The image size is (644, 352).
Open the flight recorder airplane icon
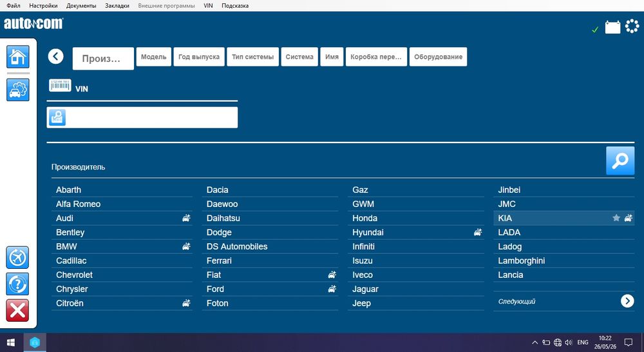(x=17, y=257)
